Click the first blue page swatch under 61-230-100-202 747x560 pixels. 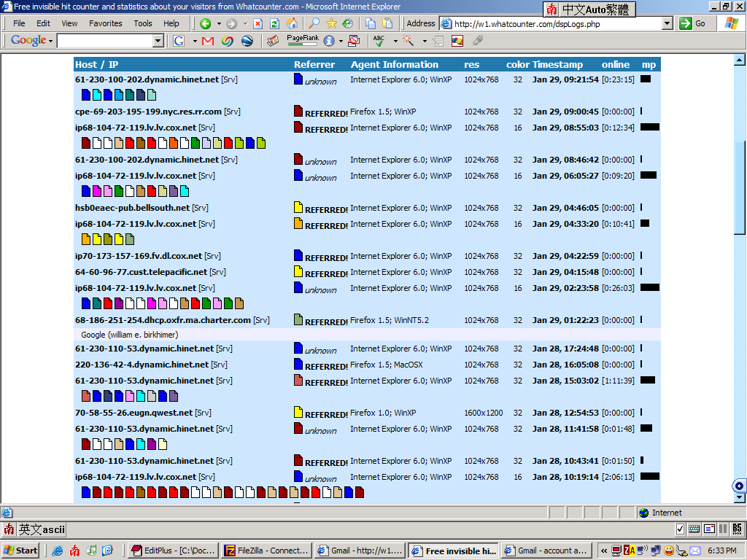coord(86,95)
